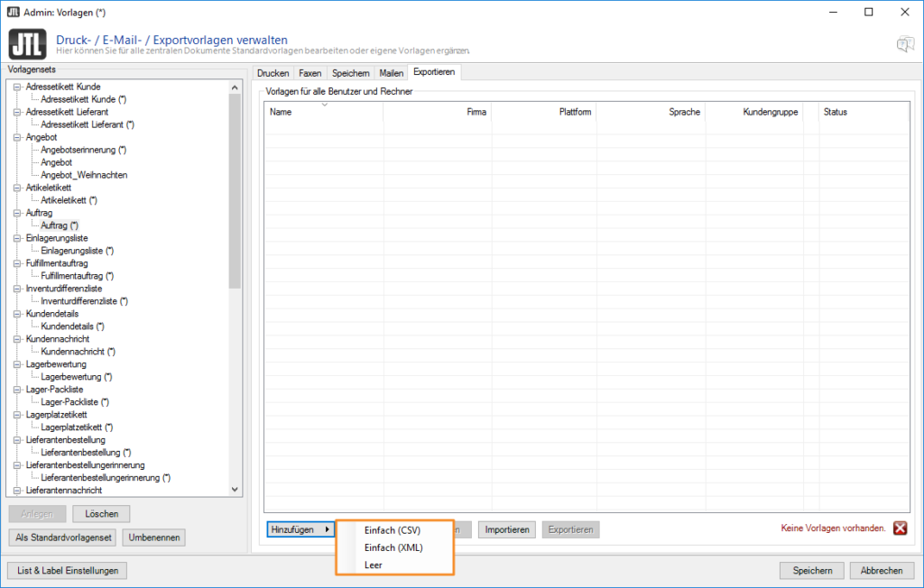The width and height of the screenshot is (924, 588).
Task: Switch to the Speichern tab
Action: [x=349, y=73]
